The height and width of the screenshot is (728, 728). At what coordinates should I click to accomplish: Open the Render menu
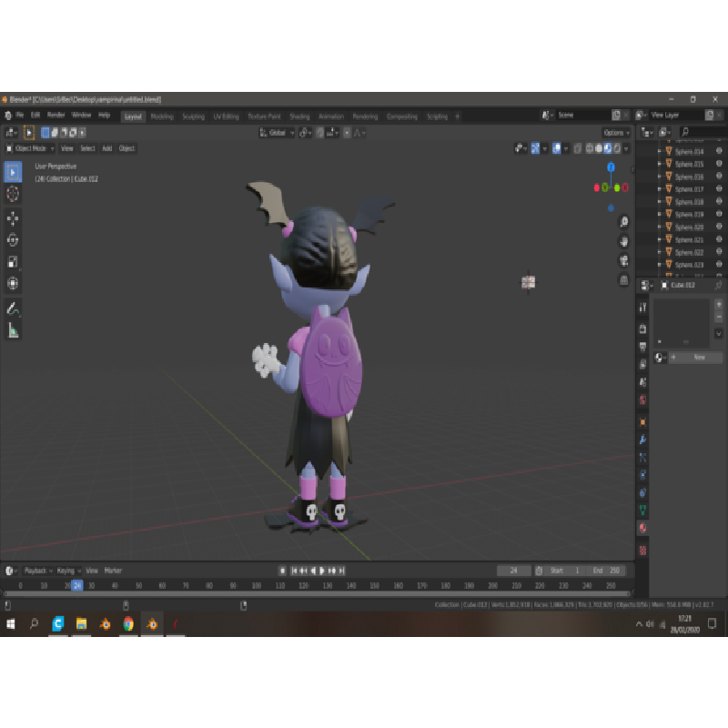(56, 116)
